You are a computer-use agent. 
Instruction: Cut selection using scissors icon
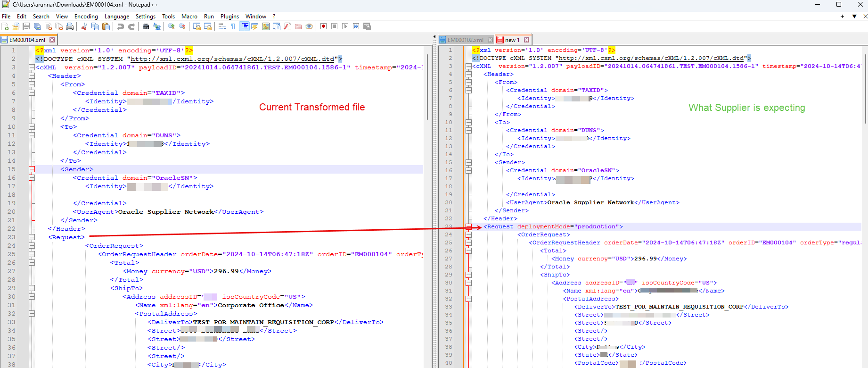pos(84,26)
